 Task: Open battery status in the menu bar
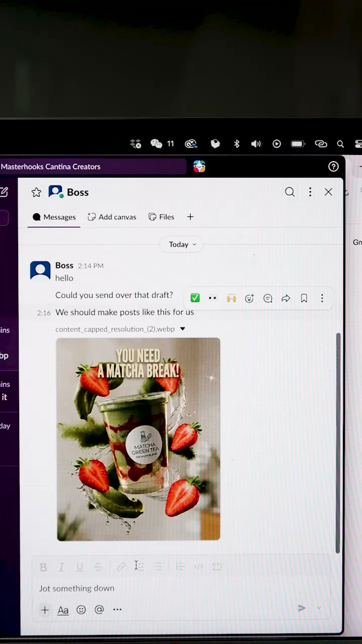298,144
